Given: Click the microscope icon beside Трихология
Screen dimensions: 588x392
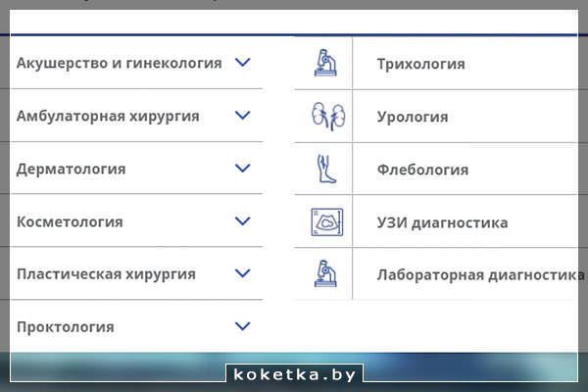Looking at the screenshot, I should click(325, 63).
